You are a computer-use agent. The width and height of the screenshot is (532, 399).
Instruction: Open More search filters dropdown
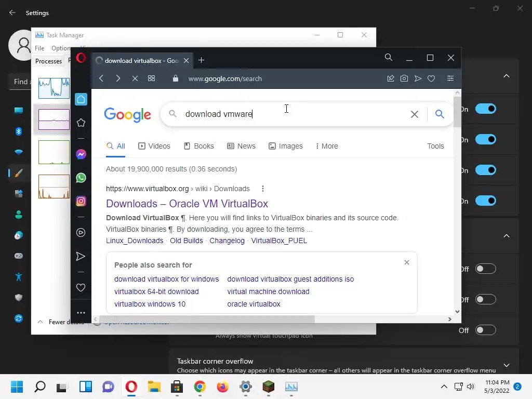click(327, 146)
